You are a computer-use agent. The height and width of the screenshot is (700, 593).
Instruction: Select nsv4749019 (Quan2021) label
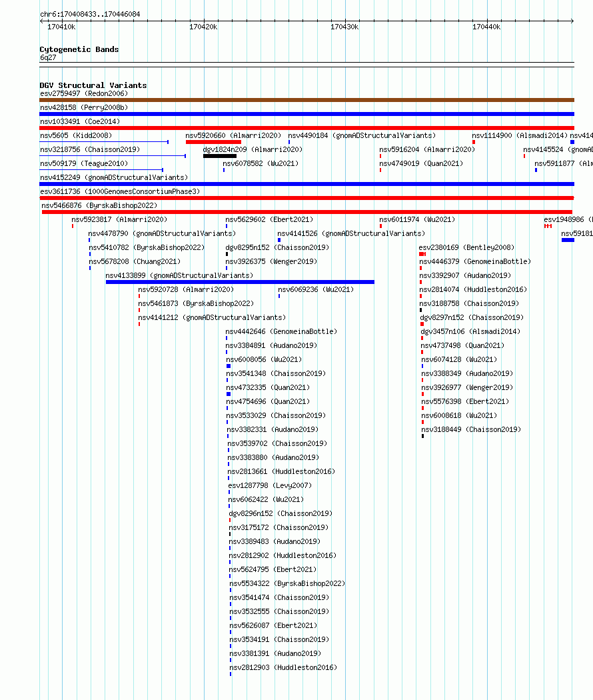click(421, 163)
